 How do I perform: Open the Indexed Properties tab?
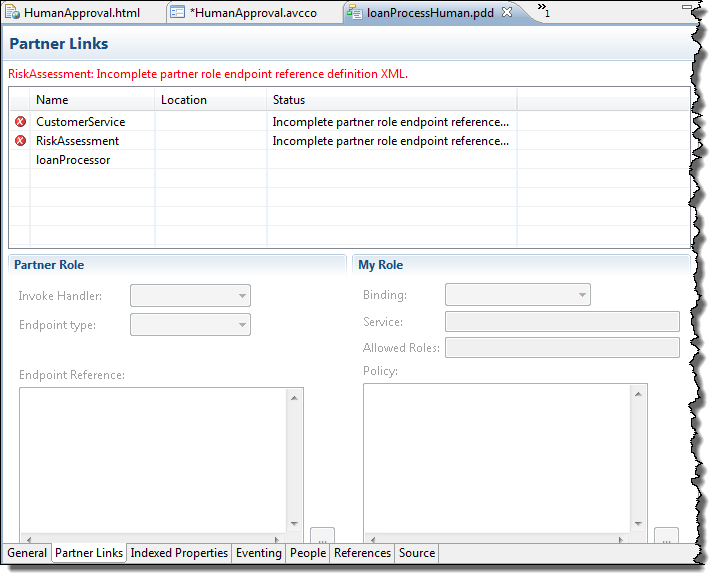pos(179,553)
